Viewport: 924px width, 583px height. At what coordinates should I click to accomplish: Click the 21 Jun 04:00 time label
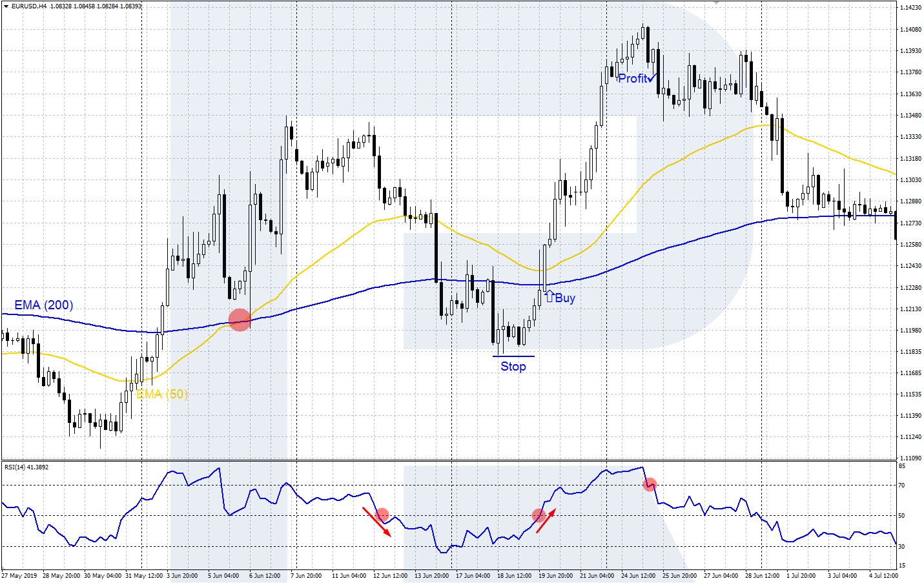point(597,575)
